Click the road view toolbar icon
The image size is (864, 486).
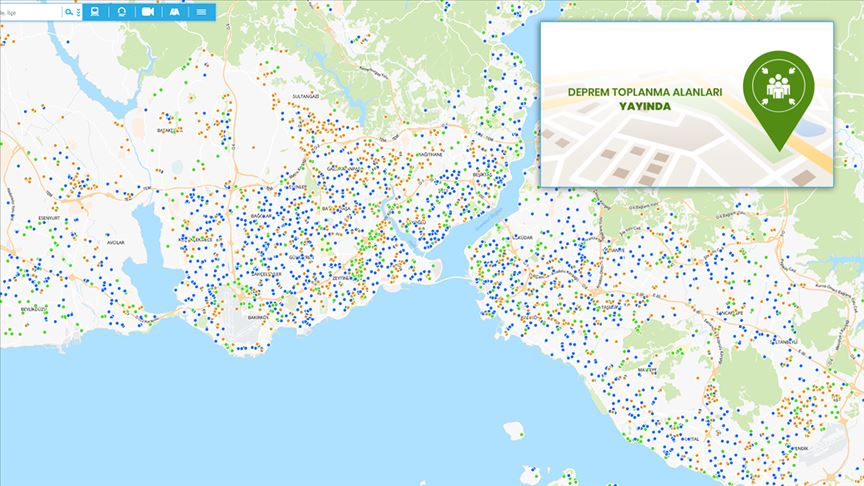click(x=174, y=12)
